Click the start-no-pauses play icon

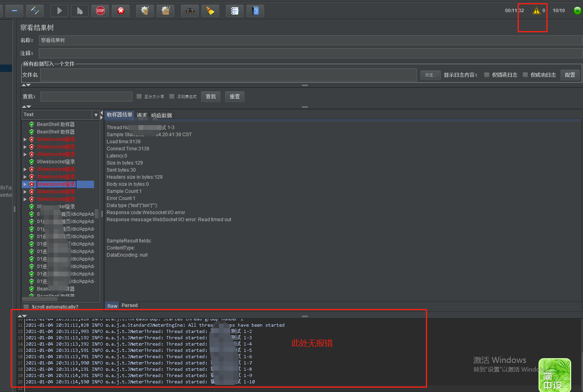pos(80,11)
